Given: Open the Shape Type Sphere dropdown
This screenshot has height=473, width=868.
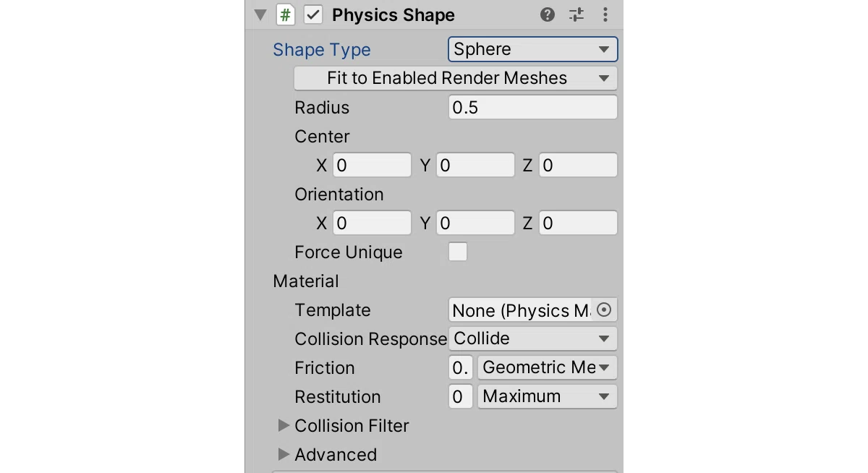Looking at the screenshot, I should coord(533,49).
